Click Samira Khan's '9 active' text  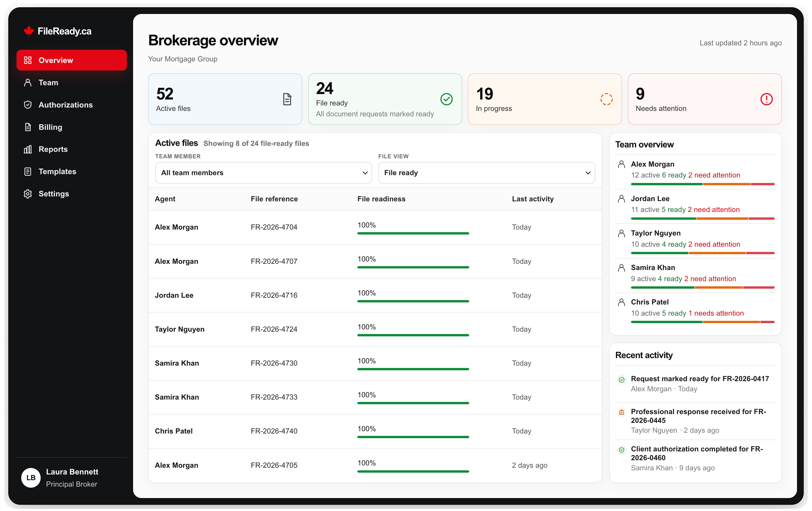643,279
